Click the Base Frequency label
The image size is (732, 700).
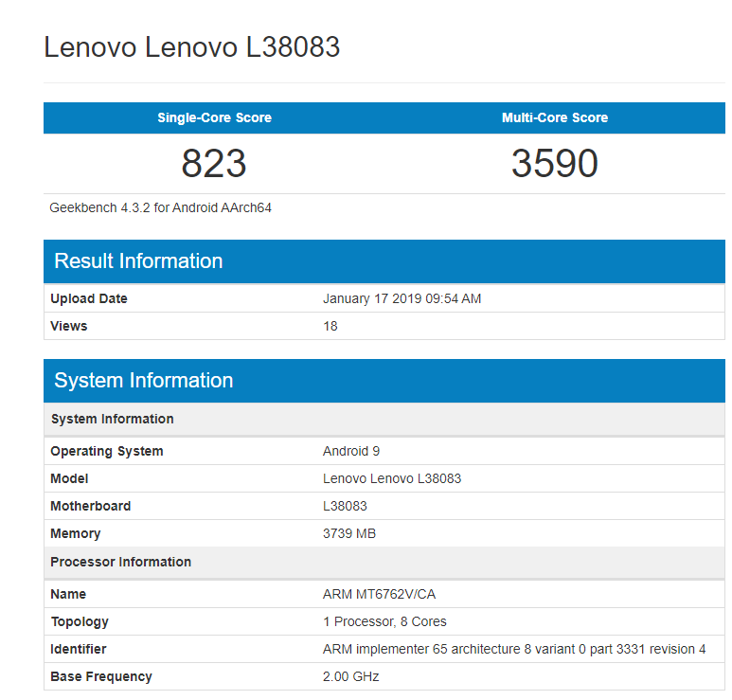pos(101,676)
